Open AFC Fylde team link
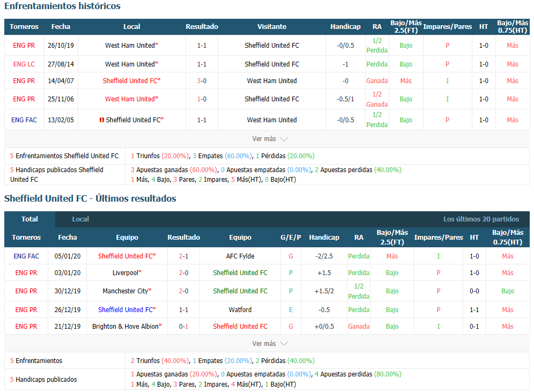The width and height of the screenshot is (534, 392). 240,256
